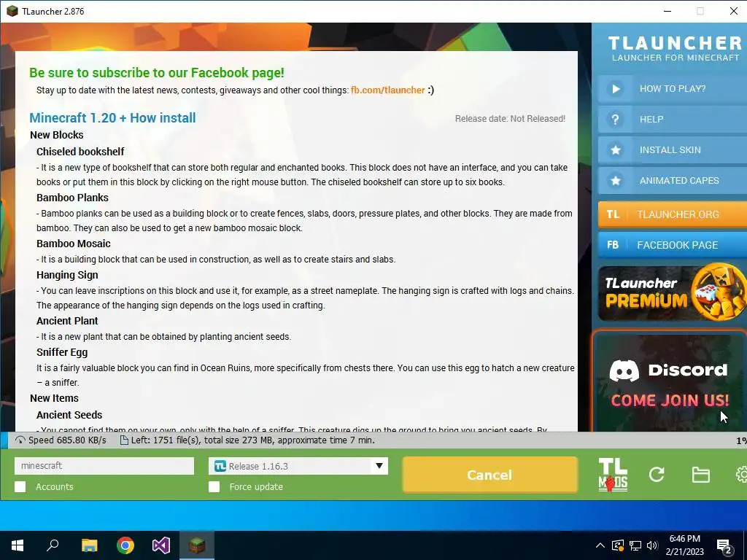Open the fb.com/tlauncher link
The image size is (747, 560).
(x=387, y=90)
